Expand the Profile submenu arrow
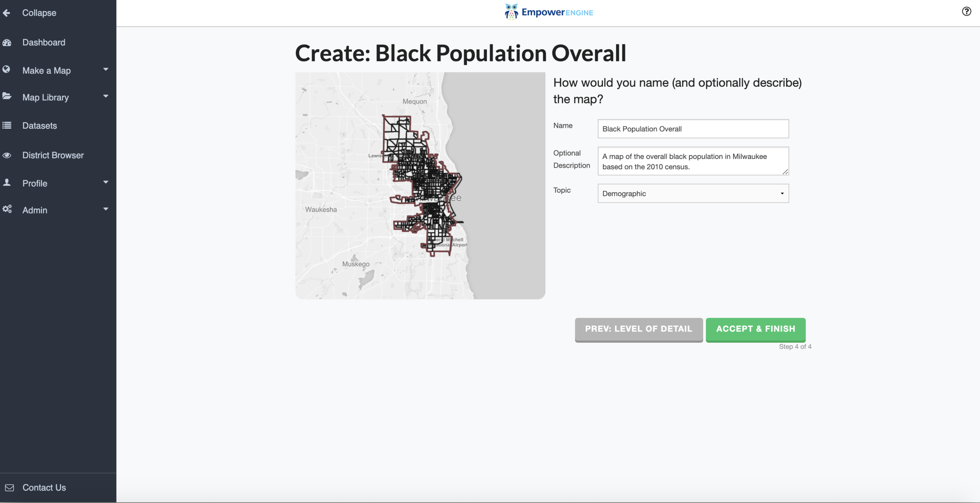 tap(105, 183)
